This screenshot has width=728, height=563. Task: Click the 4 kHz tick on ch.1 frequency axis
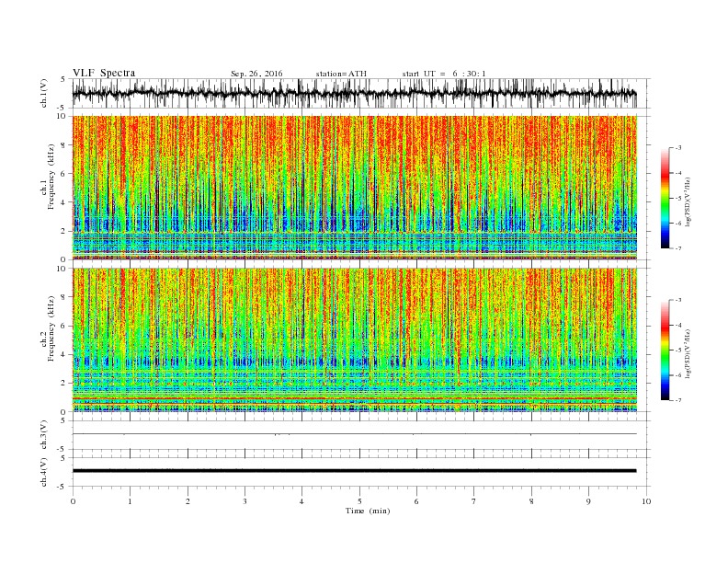(x=64, y=202)
